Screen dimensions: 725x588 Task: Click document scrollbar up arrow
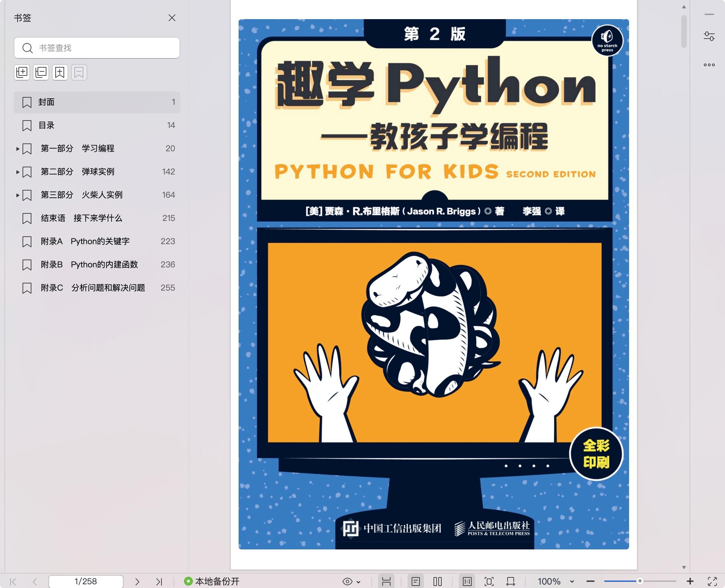pos(684,7)
